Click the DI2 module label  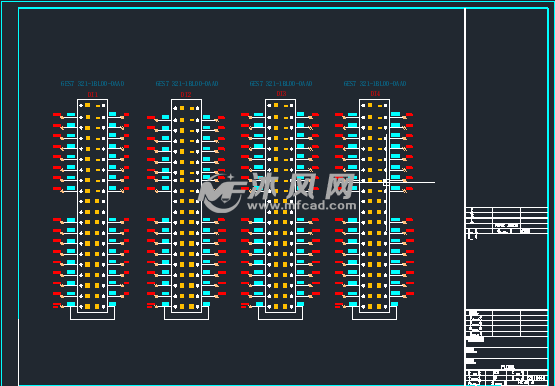click(x=186, y=94)
